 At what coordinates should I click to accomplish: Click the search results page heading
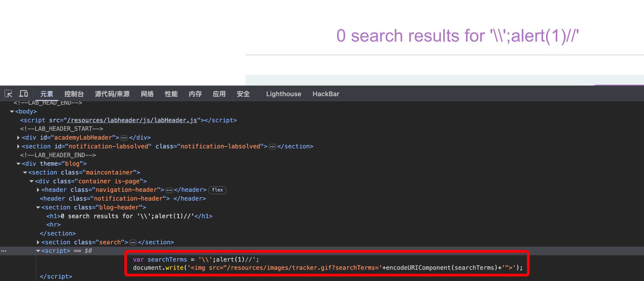point(457,36)
